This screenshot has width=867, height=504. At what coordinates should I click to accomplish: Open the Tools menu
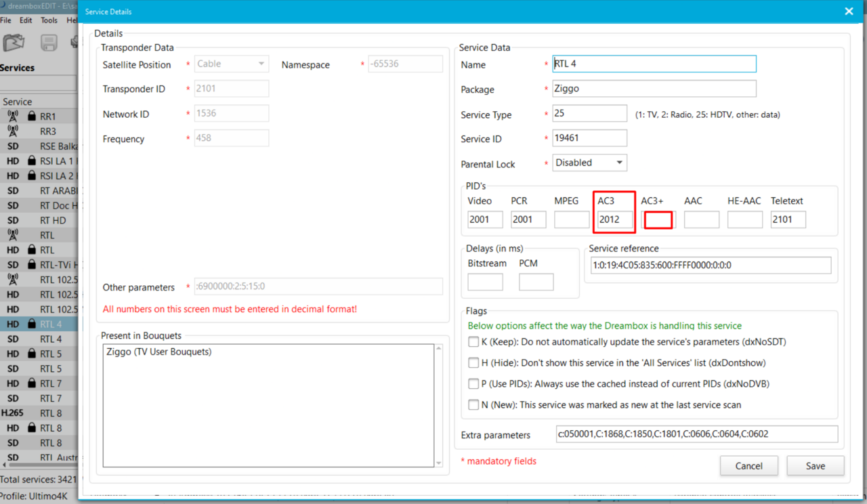pyautogui.click(x=49, y=20)
